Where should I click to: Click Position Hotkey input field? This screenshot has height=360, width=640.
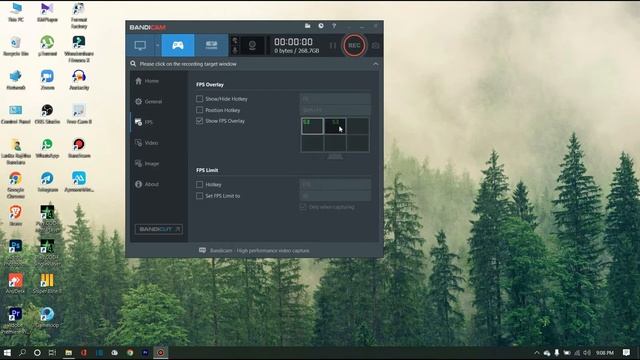335,110
